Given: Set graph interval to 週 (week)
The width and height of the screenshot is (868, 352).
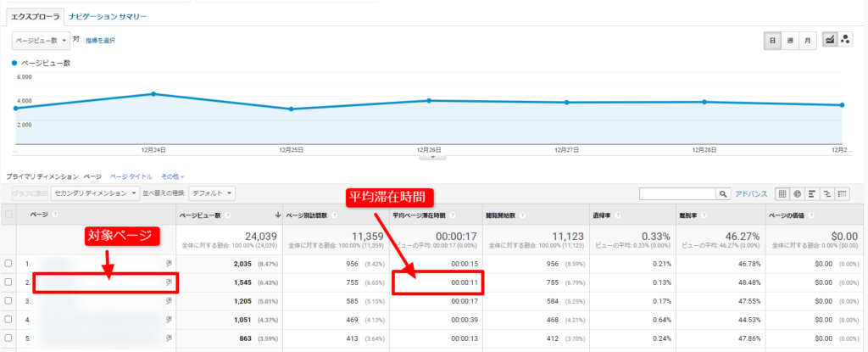Looking at the screenshot, I should [790, 41].
